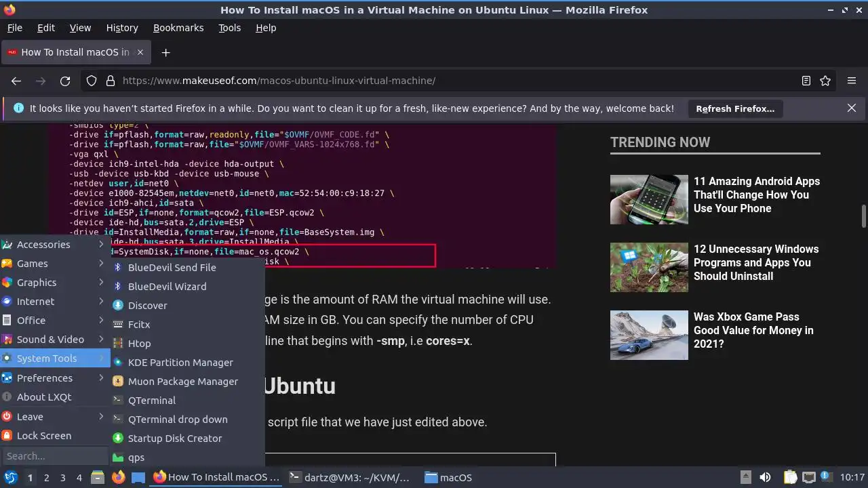
Task: Open About LXQt
Action: [x=55, y=397]
